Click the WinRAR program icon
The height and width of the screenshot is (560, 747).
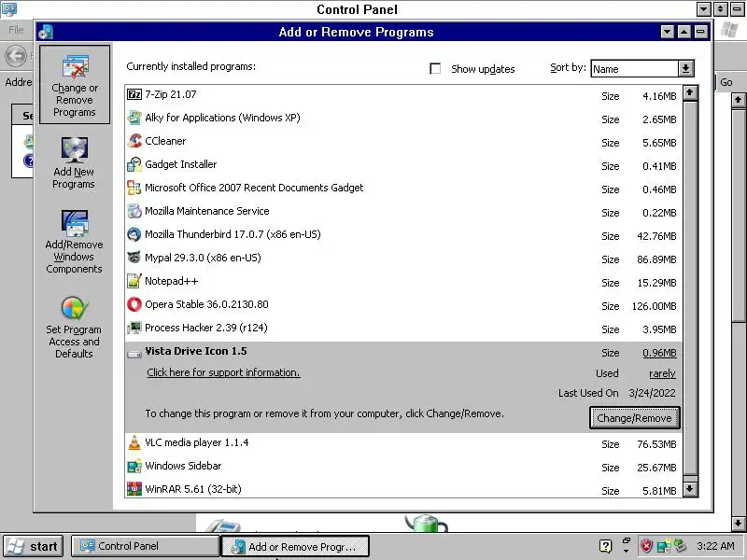click(134, 489)
